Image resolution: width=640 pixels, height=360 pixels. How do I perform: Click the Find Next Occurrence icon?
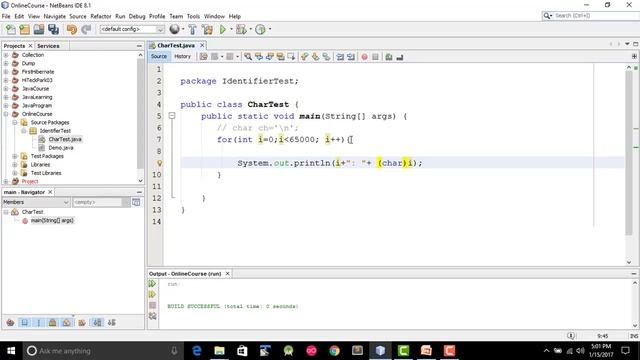click(269, 57)
